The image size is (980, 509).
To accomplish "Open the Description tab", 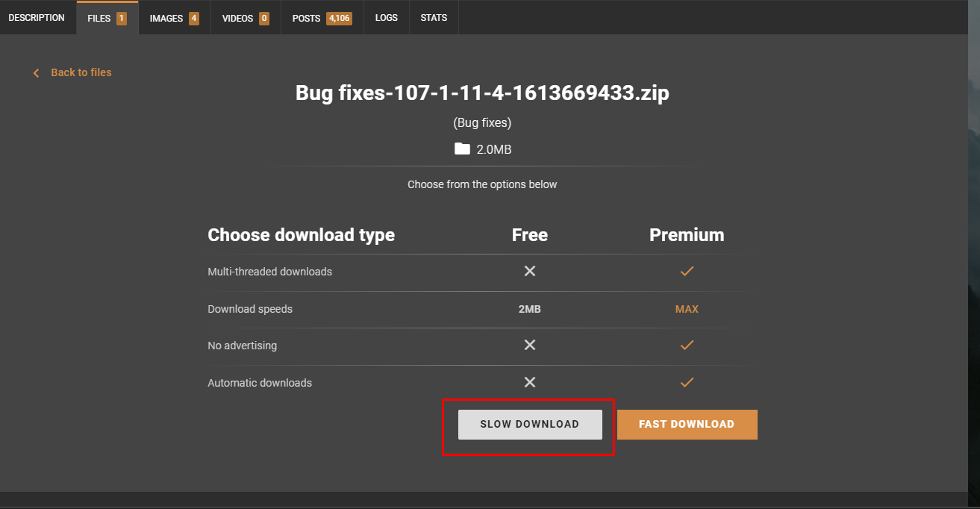I will click(37, 18).
